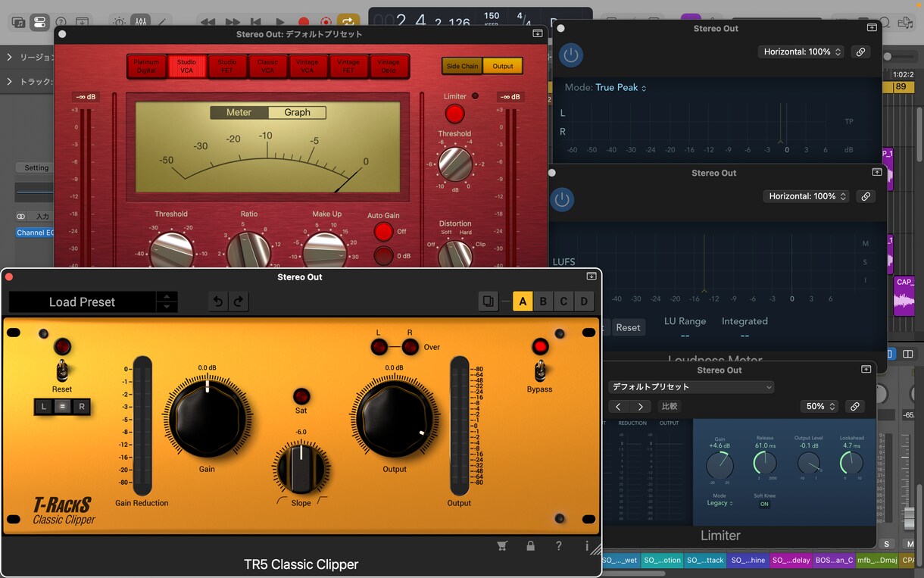Click the lock icon in T-RackS footer
924x578 pixels.
pos(530,545)
